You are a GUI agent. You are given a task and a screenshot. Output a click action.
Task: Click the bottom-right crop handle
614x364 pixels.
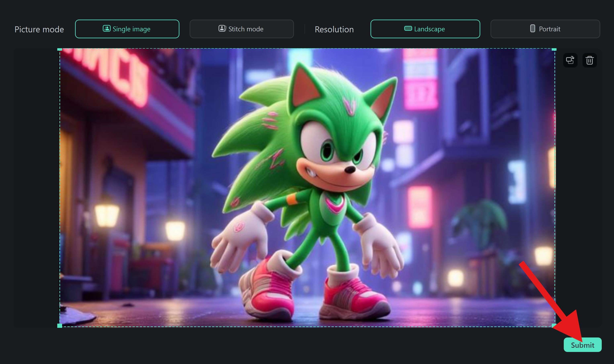click(x=554, y=325)
